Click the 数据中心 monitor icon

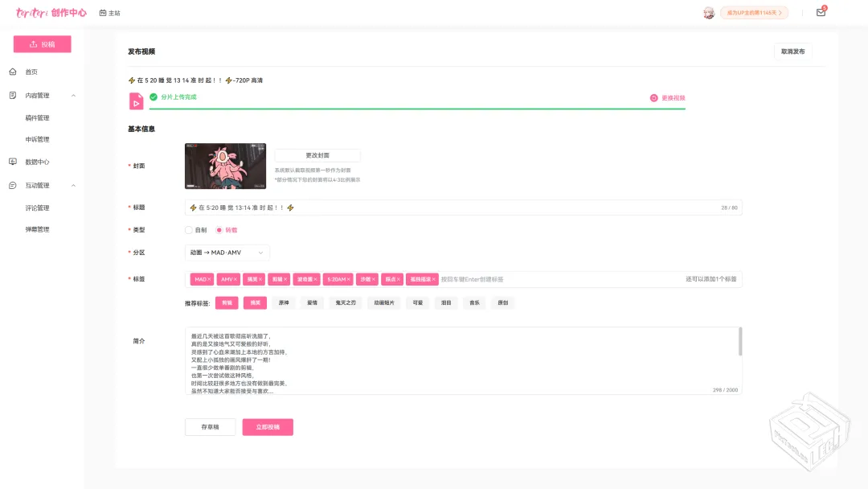13,162
